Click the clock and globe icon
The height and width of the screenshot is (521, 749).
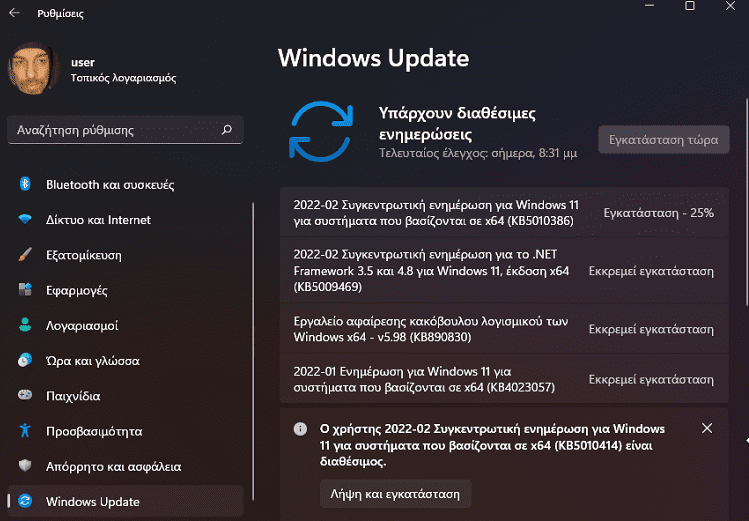point(25,360)
